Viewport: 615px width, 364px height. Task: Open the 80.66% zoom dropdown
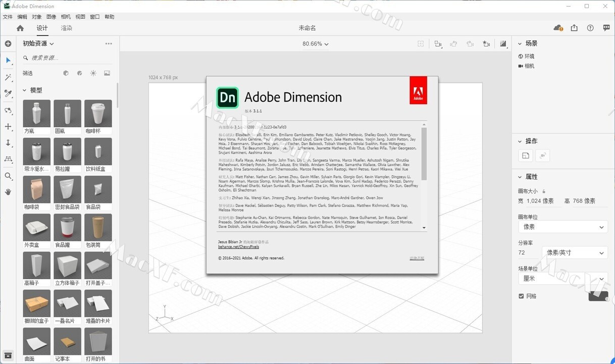[316, 44]
